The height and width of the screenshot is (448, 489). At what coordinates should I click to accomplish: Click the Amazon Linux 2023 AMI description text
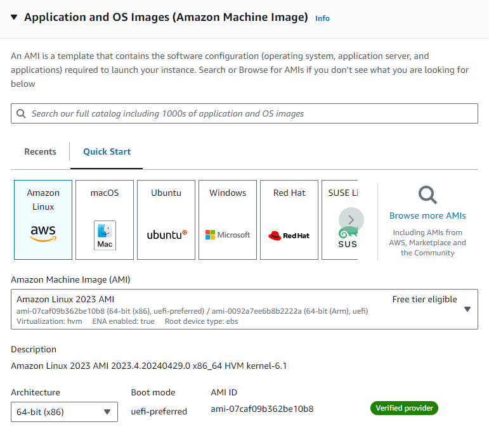149,366
